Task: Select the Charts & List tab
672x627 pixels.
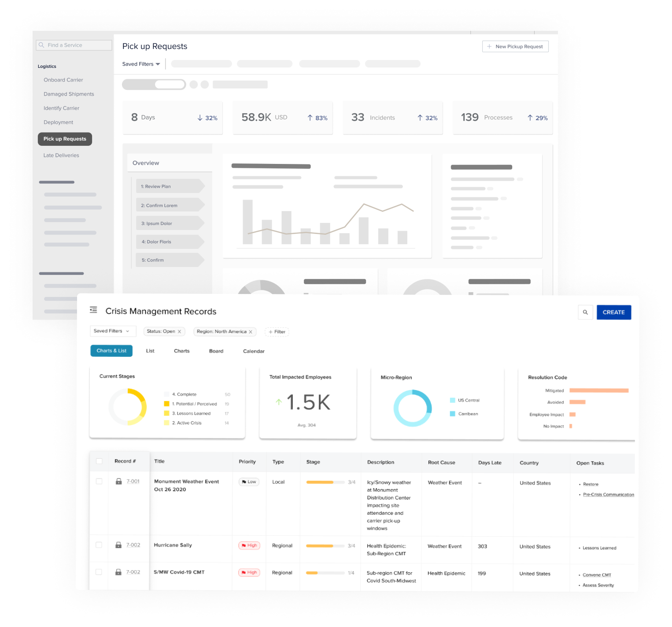Action: 111,351
